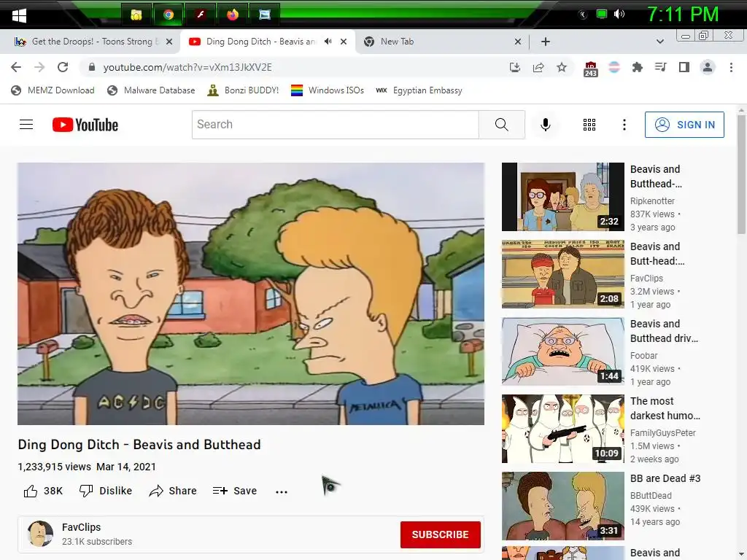Open the media control icon
This screenshot has height=560, width=747.
660,67
